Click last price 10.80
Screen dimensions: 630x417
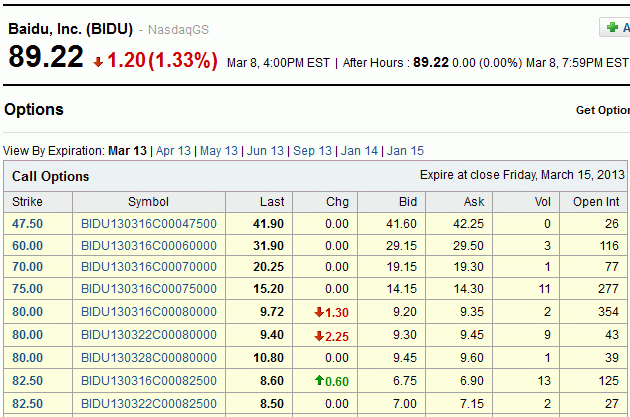pos(268,358)
